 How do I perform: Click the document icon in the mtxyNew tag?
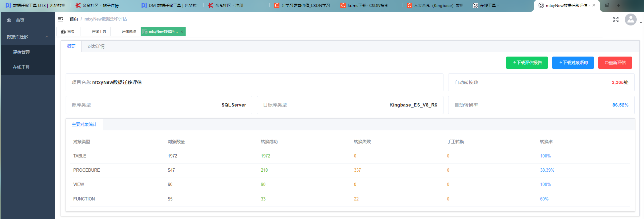[145, 32]
